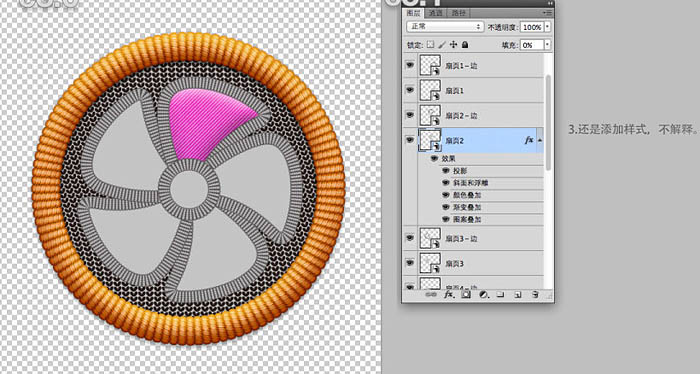Click the 渐变叠加 effect entry
The width and height of the screenshot is (700, 374).
coord(467,207)
